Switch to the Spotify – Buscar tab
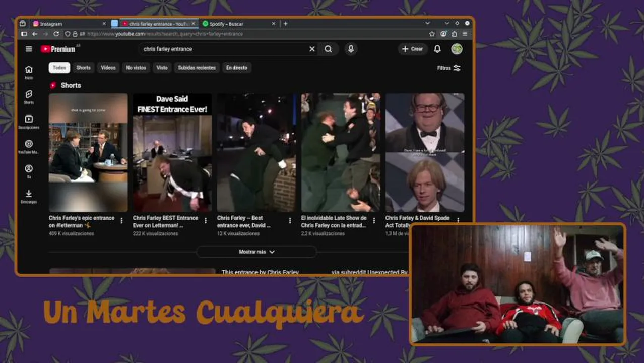The image size is (644, 363). [239, 24]
